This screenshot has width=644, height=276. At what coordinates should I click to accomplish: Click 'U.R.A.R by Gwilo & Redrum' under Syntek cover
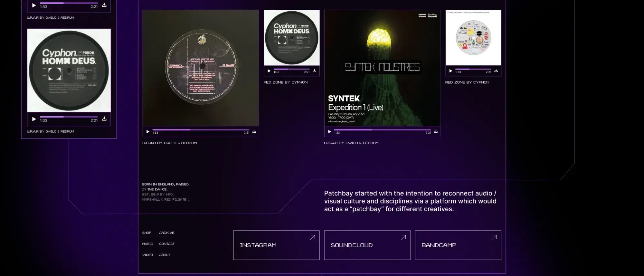351,143
